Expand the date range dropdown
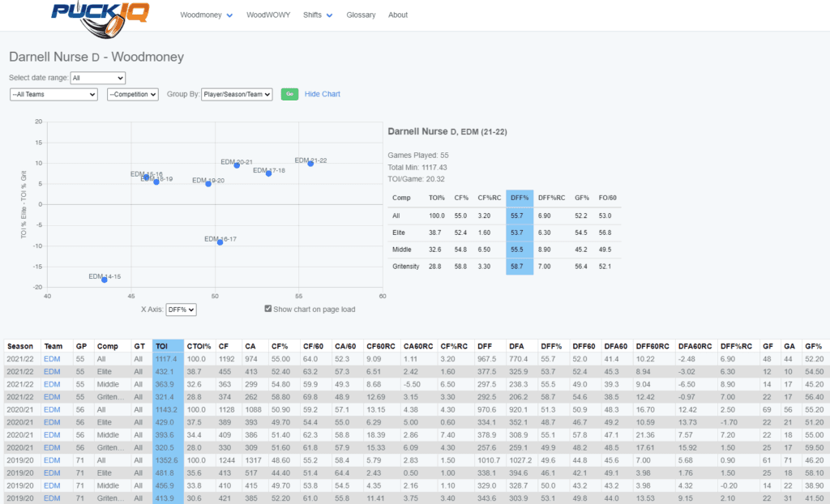The image size is (830, 504). click(x=97, y=78)
